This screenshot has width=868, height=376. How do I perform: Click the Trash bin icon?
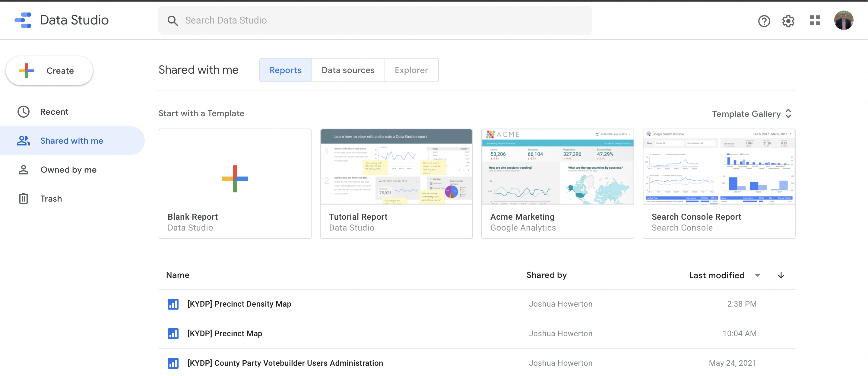pos(23,199)
